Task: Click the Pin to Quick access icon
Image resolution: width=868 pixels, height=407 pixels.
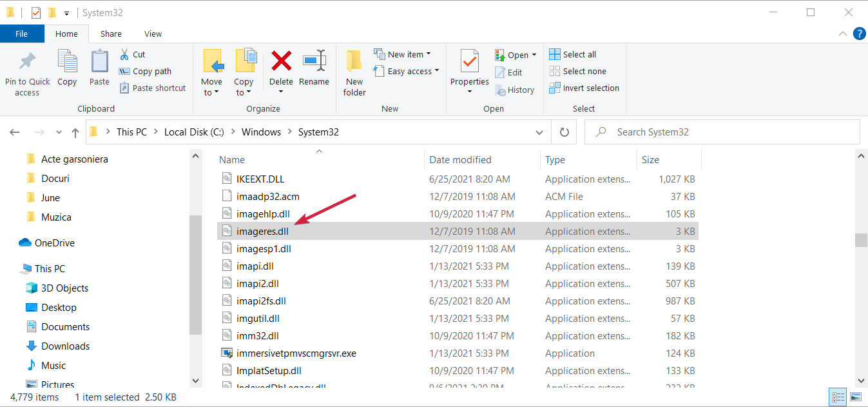Action: [27, 61]
